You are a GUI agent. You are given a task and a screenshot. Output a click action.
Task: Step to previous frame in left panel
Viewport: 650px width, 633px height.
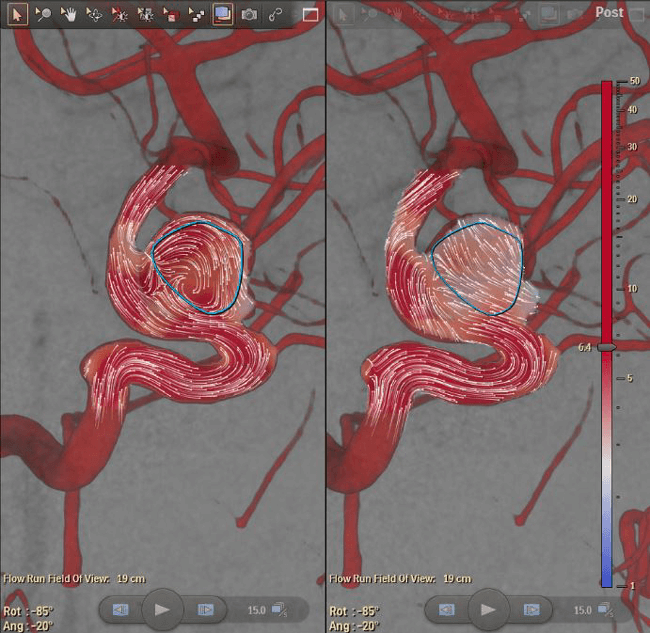pos(120,609)
